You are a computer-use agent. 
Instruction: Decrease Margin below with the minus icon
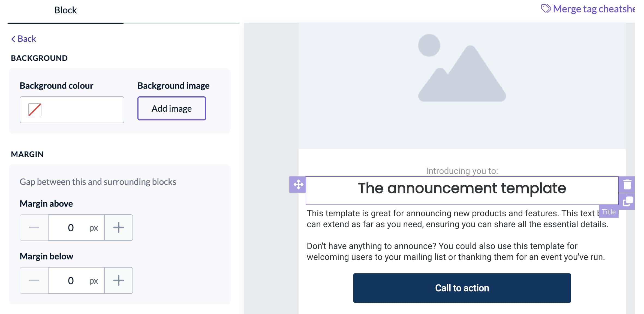(34, 280)
